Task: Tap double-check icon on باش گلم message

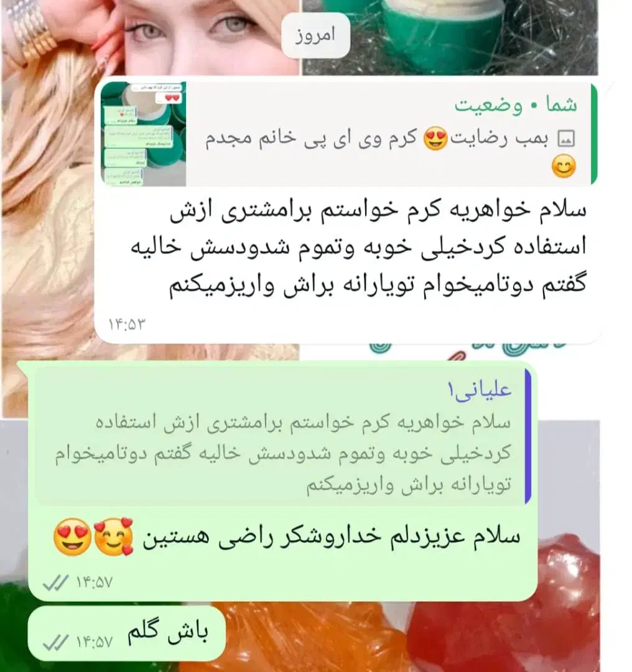Action: click(56, 642)
